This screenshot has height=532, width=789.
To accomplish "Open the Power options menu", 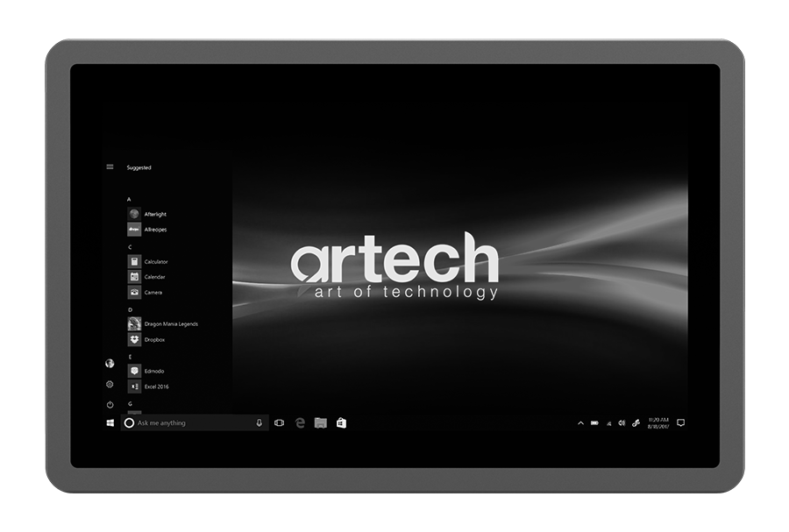I will click(110, 405).
